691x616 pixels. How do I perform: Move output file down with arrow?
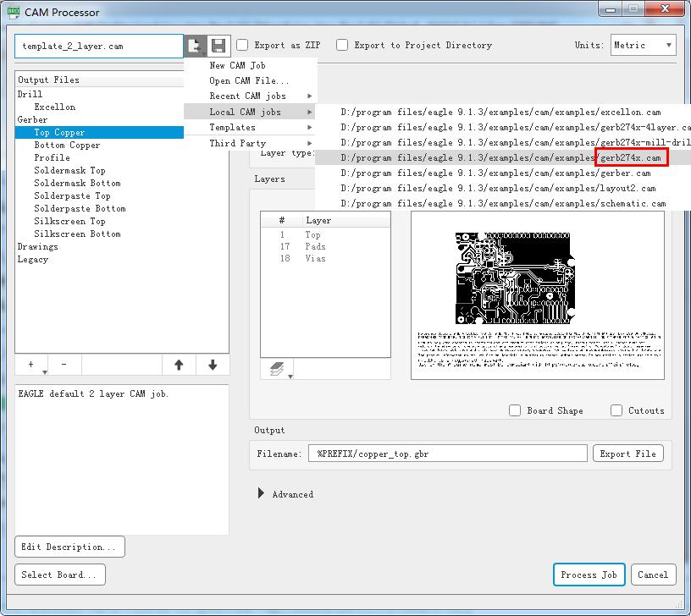click(x=213, y=365)
